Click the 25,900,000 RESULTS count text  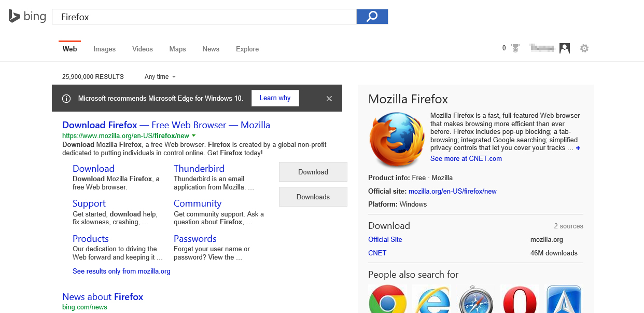pos(93,77)
